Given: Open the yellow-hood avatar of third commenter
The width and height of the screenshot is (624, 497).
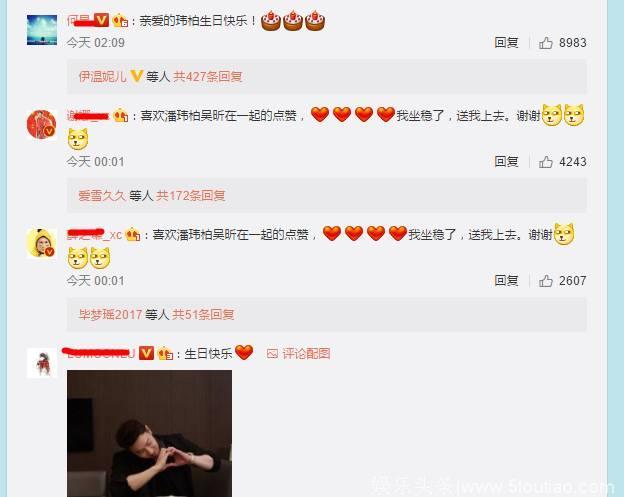Looking at the screenshot, I should coord(42,243).
